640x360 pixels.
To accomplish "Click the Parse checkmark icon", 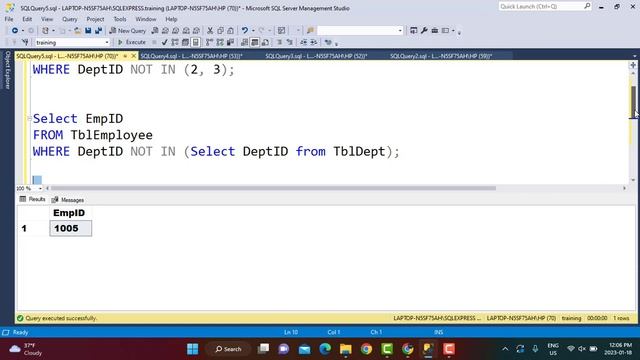I will 164,42.
